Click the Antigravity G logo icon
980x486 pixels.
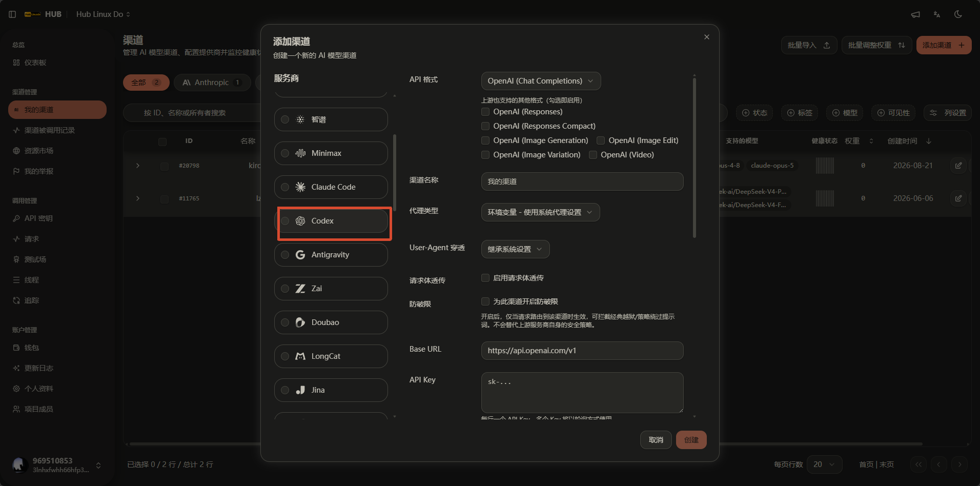tap(300, 255)
